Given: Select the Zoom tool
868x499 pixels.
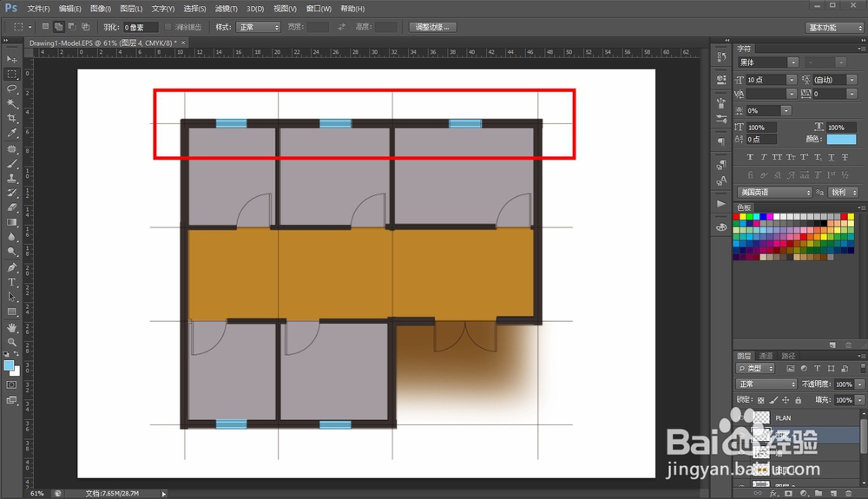Looking at the screenshot, I should [x=11, y=342].
